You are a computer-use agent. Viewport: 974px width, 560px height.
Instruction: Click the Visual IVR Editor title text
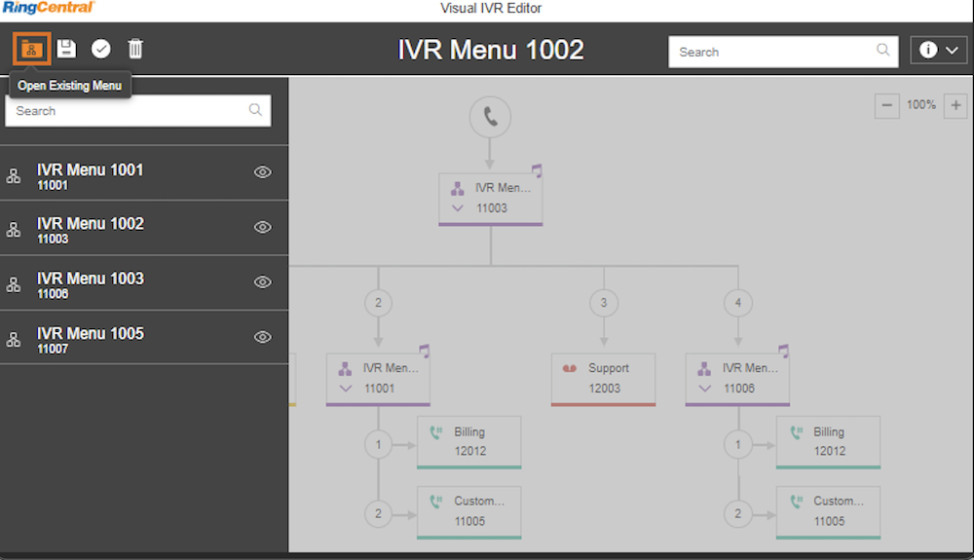(x=491, y=8)
